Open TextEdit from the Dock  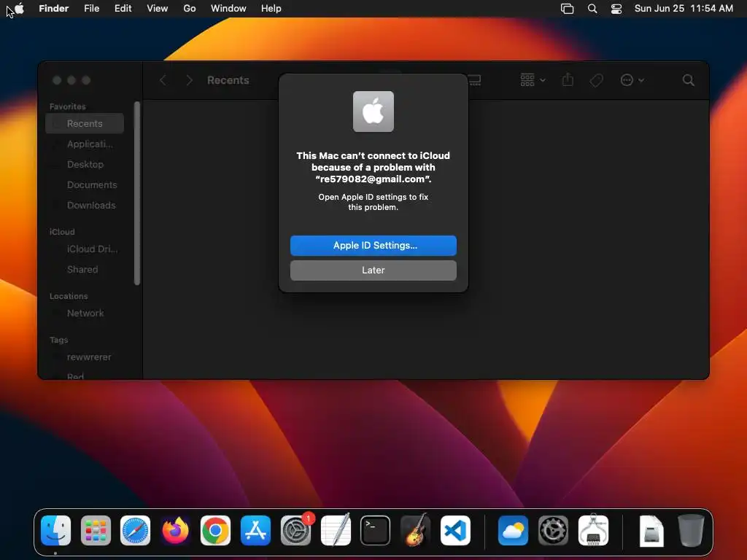click(x=336, y=529)
